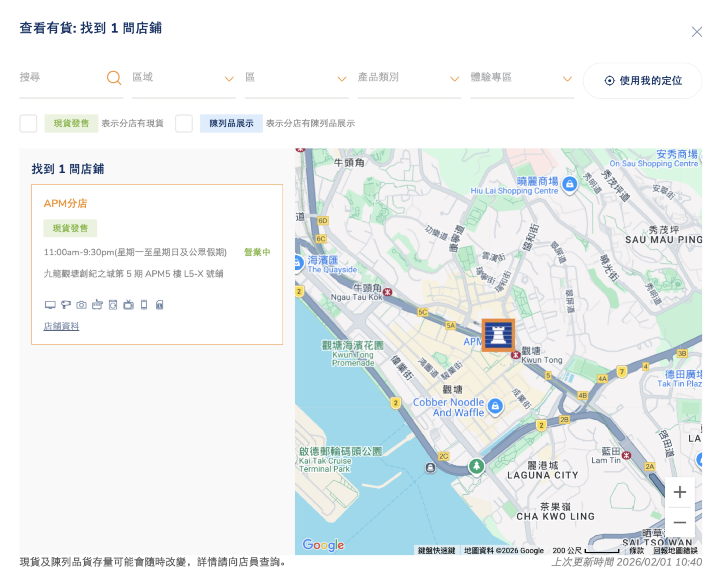The width and height of the screenshot is (720, 580).
Task: Click the green park pin near Laguna City
Action: 477,466
